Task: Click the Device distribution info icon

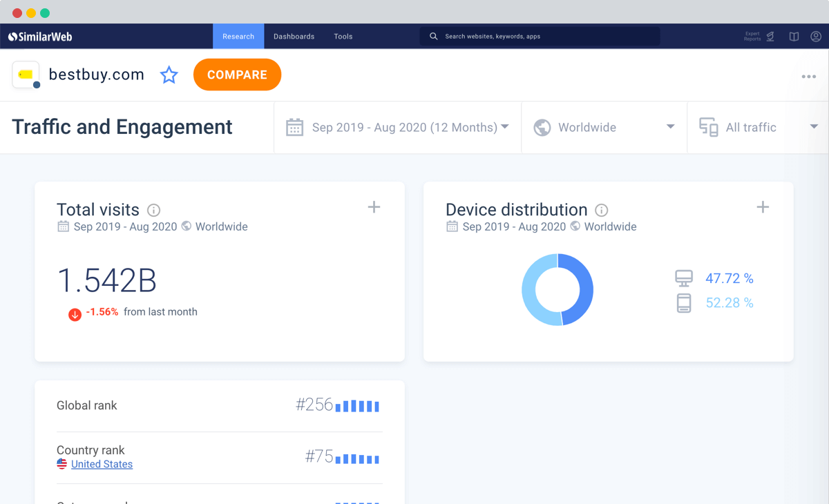Action: (602, 210)
